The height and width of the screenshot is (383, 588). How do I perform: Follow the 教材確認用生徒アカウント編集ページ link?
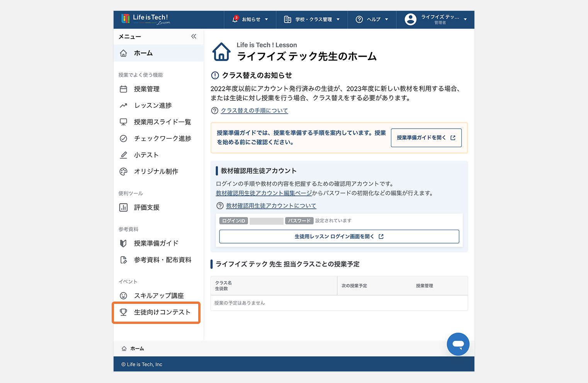tap(264, 193)
